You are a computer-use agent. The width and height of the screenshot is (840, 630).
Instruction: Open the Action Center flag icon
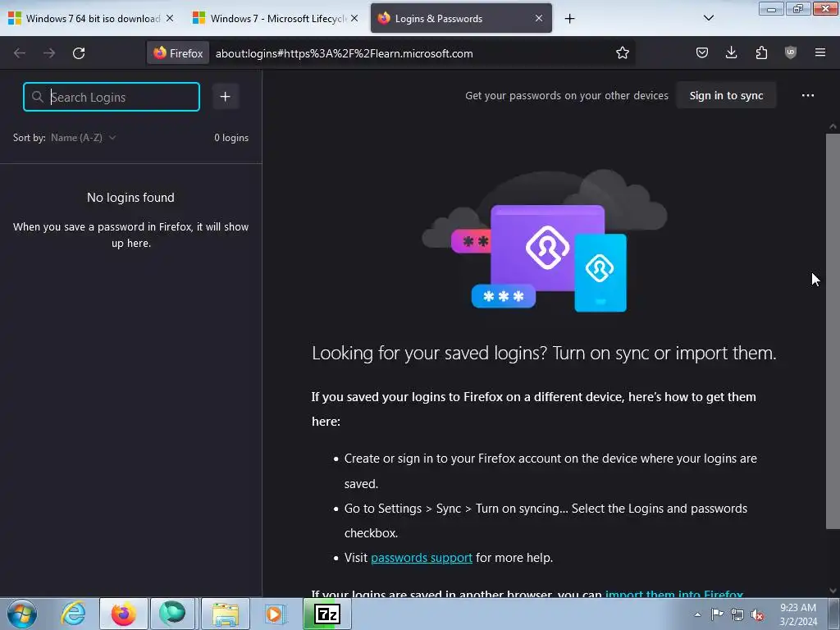click(x=717, y=614)
